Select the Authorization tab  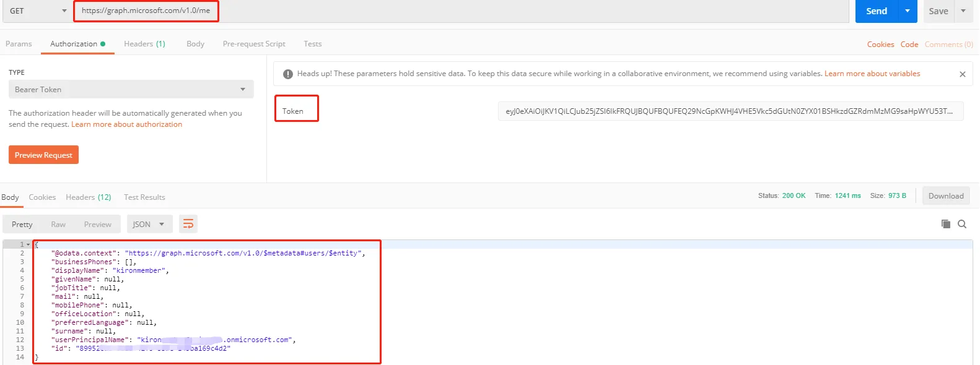pyautogui.click(x=77, y=44)
